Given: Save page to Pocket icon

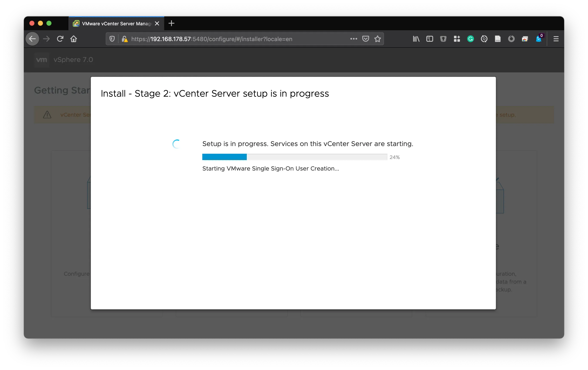Looking at the screenshot, I should 365,39.
